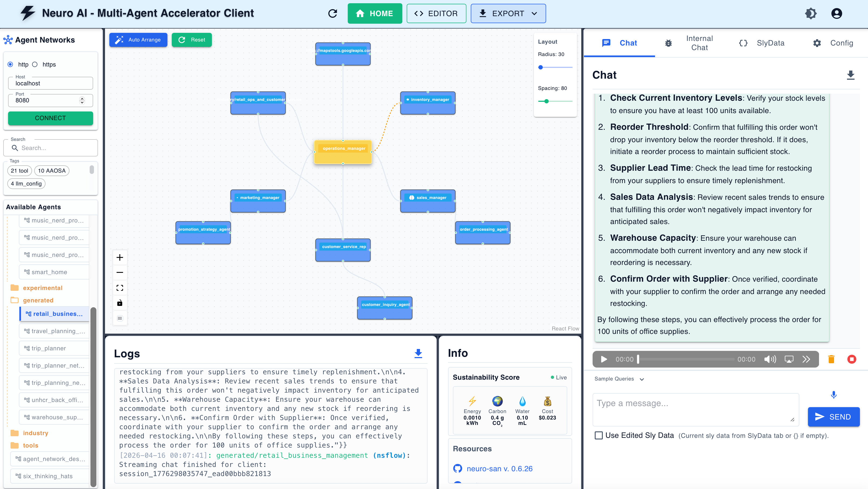Click the refresh icon in header
This screenshot has width=868, height=489.
click(x=332, y=13)
